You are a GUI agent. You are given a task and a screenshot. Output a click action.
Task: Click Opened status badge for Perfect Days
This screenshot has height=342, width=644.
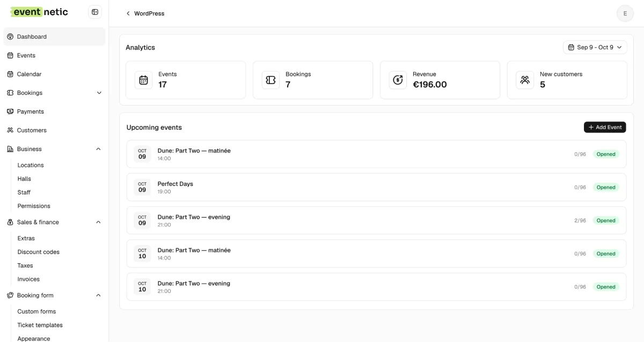[x=606, y=187]
